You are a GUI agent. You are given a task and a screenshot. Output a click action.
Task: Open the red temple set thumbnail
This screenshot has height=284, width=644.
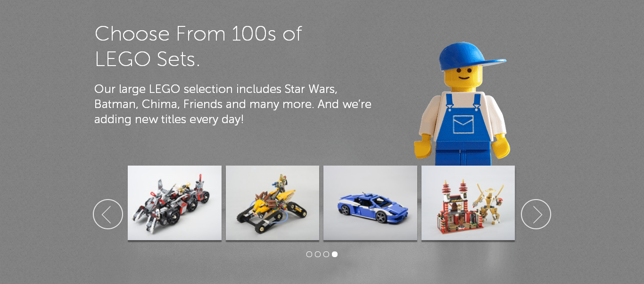[x=468, y=203]
